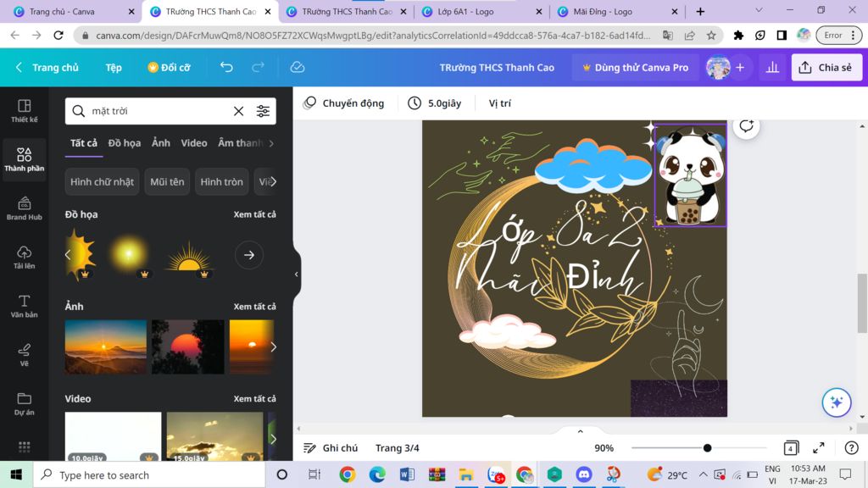Open the Đổi cỡ resize menu
Screen dimensions: 868x488
(x=169, y=68)
